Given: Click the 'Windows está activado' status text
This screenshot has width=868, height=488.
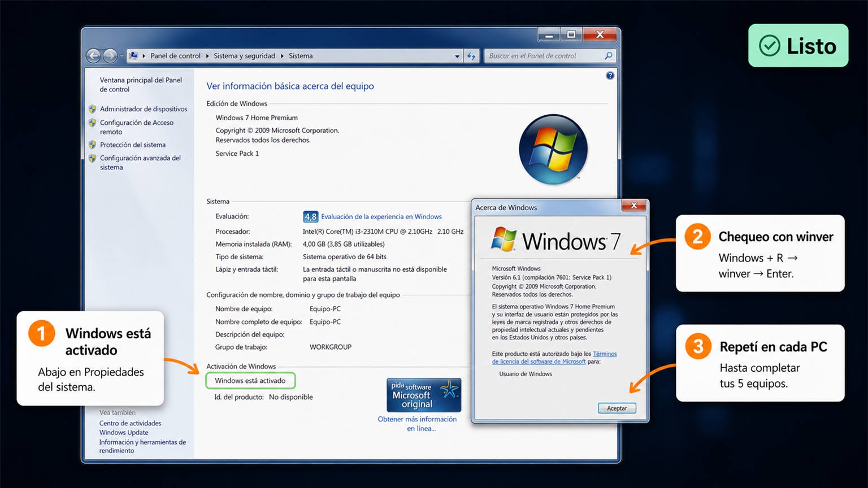Looking at the screenshot, I should click(250, 381).
